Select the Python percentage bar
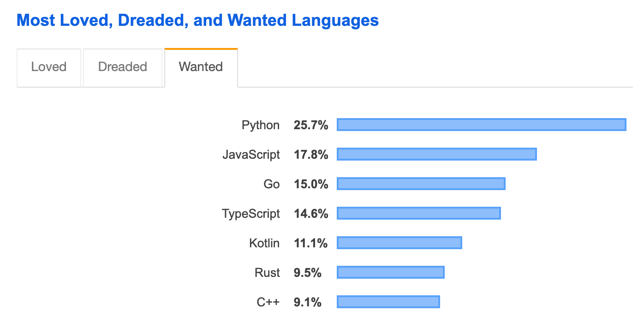Screen dimensions: 644x323 [481, 125]
